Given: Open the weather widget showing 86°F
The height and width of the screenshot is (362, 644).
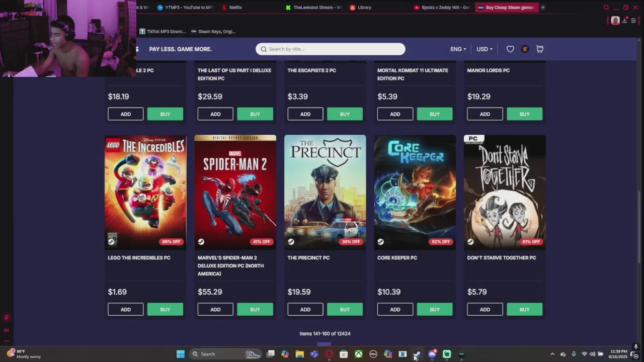Looking at the screenshot, I should (x=24, y=354).
